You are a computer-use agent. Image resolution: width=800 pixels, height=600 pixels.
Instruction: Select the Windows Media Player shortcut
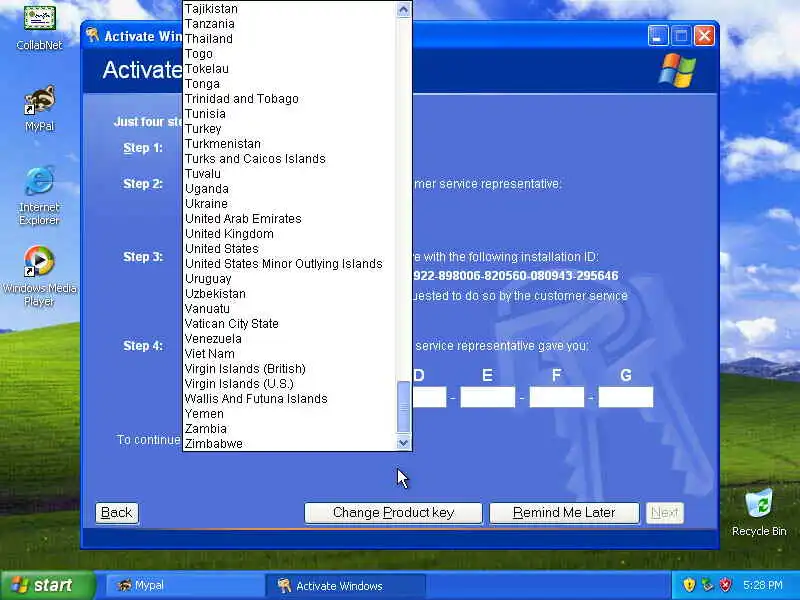(x=39, y=276)
